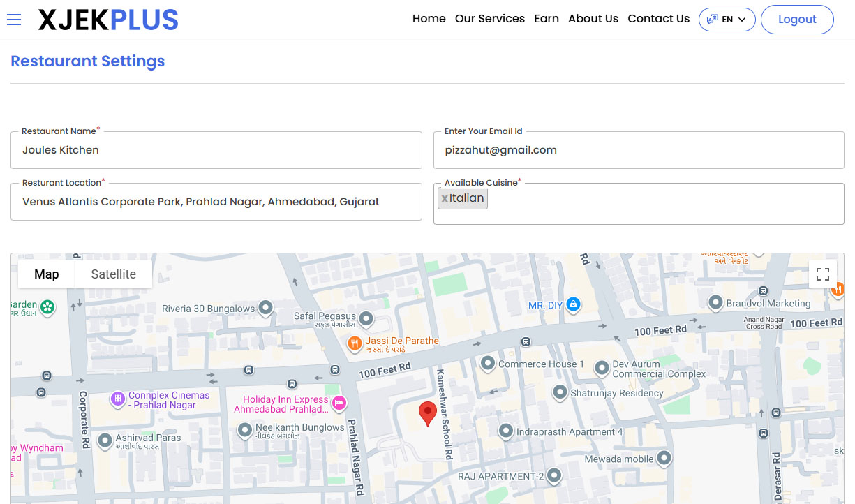The image size is (855, 504).
Task: Go to Our Services page
Action: click(489, 19)
